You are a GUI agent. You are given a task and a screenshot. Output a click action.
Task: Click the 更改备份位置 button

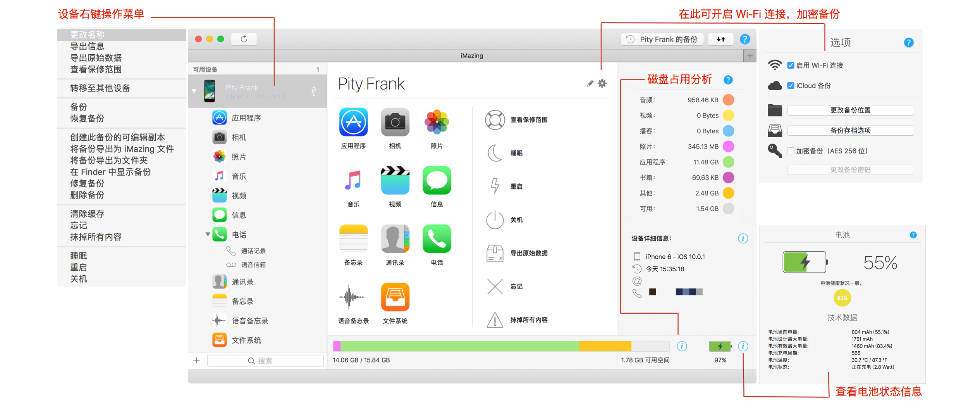(850, 111)
